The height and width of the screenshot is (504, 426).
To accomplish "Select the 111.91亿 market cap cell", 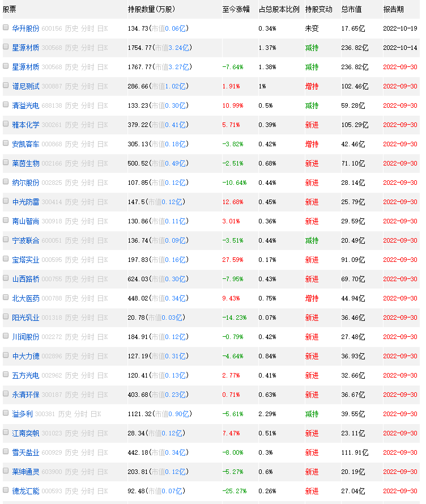I will pos(355,453).
